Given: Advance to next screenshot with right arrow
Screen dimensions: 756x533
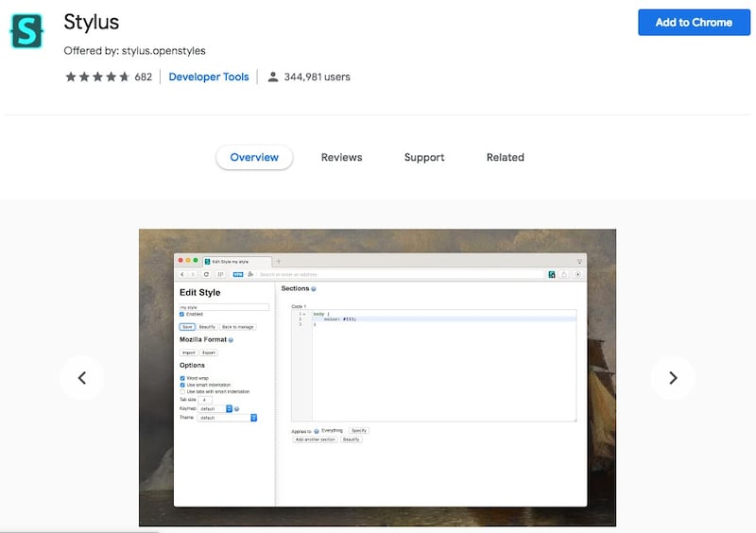Looking at the screenshot, I should tap(673, 378).
